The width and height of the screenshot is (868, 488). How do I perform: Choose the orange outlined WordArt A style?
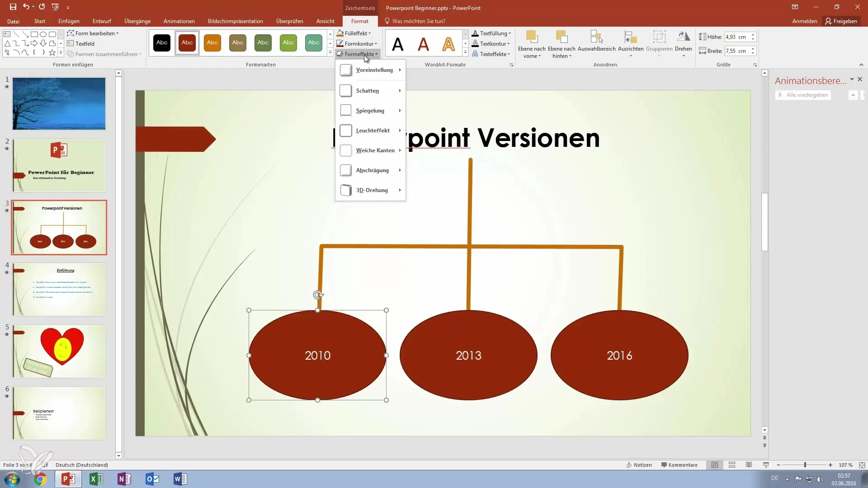(448, 44)
